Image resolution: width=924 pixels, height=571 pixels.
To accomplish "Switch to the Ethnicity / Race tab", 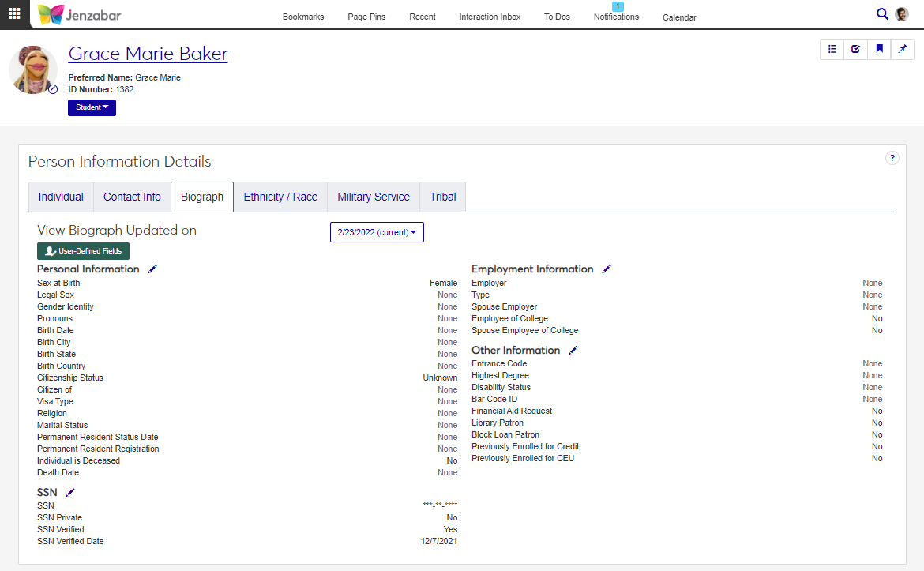I will coord(280,197).
